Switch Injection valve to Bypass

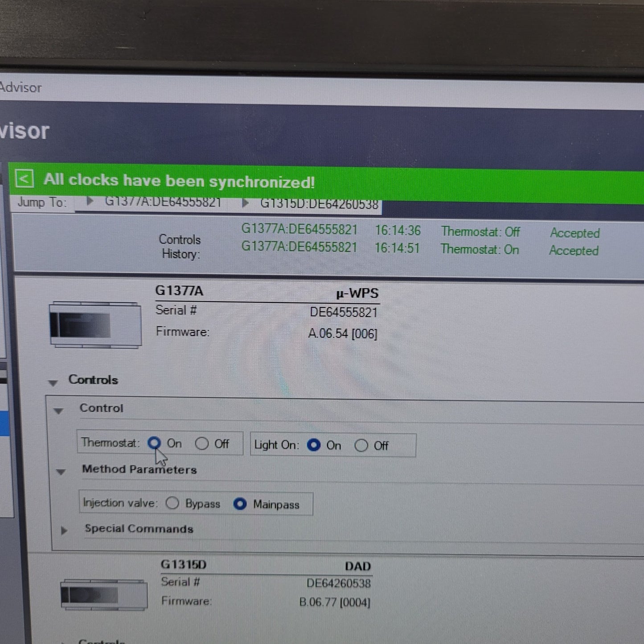[172, 503]
